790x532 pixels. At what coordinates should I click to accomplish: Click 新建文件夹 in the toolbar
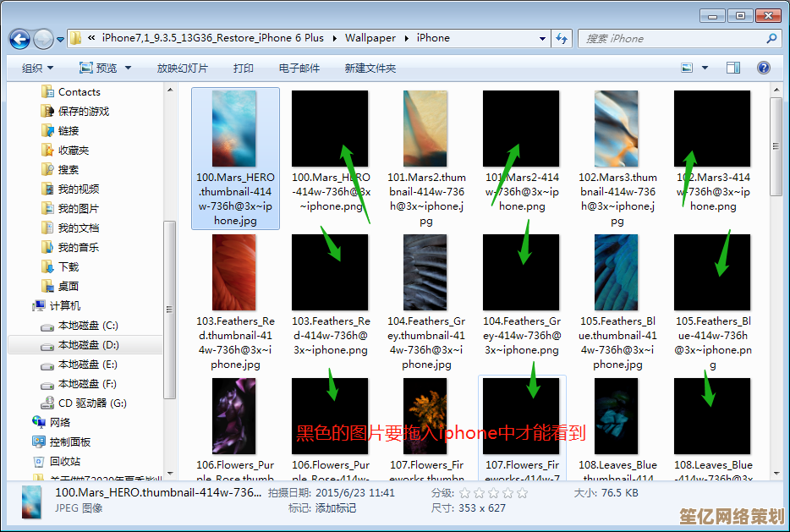point(370,68)
